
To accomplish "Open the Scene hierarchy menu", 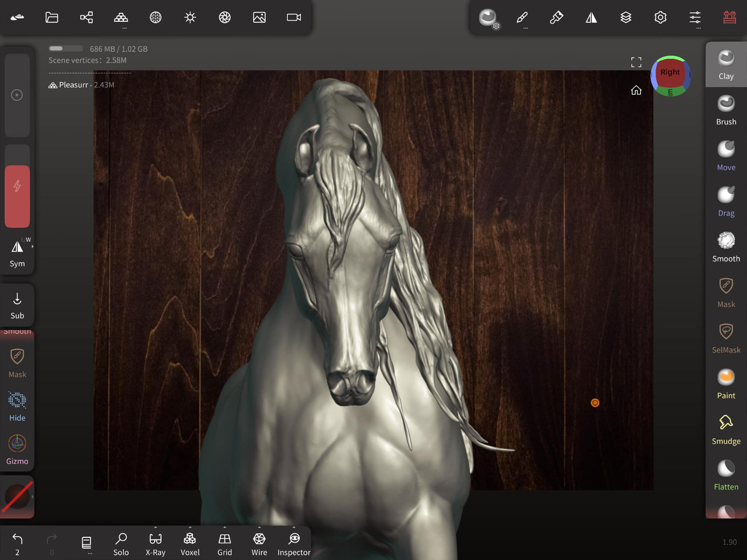I will point(86,17).
